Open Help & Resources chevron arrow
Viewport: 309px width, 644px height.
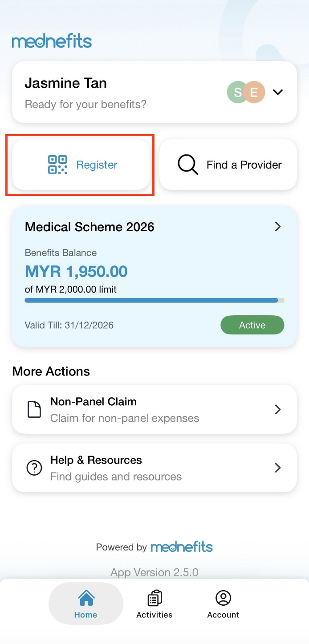point(278,468)
